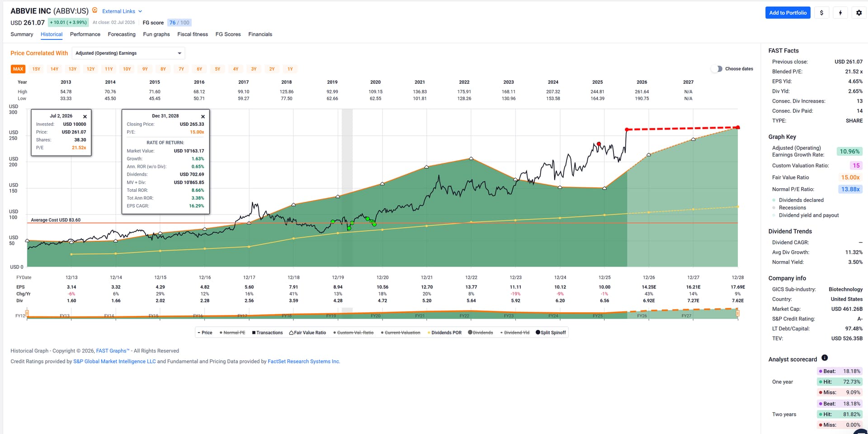Select the Historical tab
The height and width of the screenshot is (434, 868).
(52, 34)
